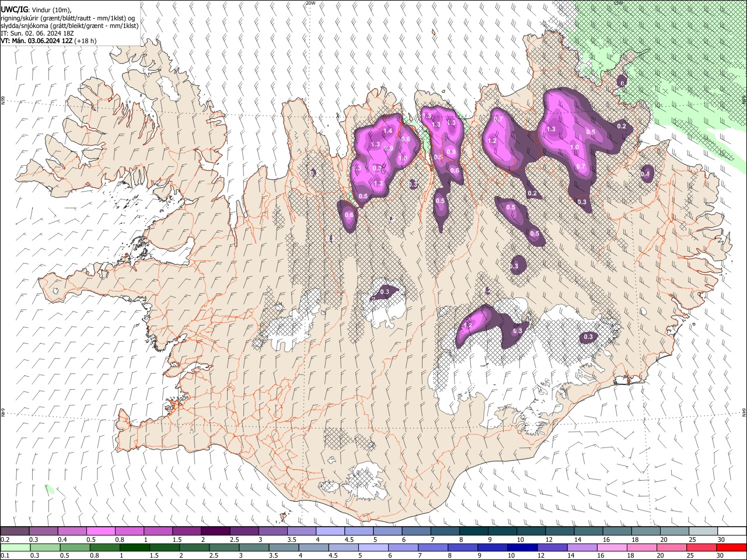
Task: Click the '4.5' label on the lower legend
Action: 333,555
